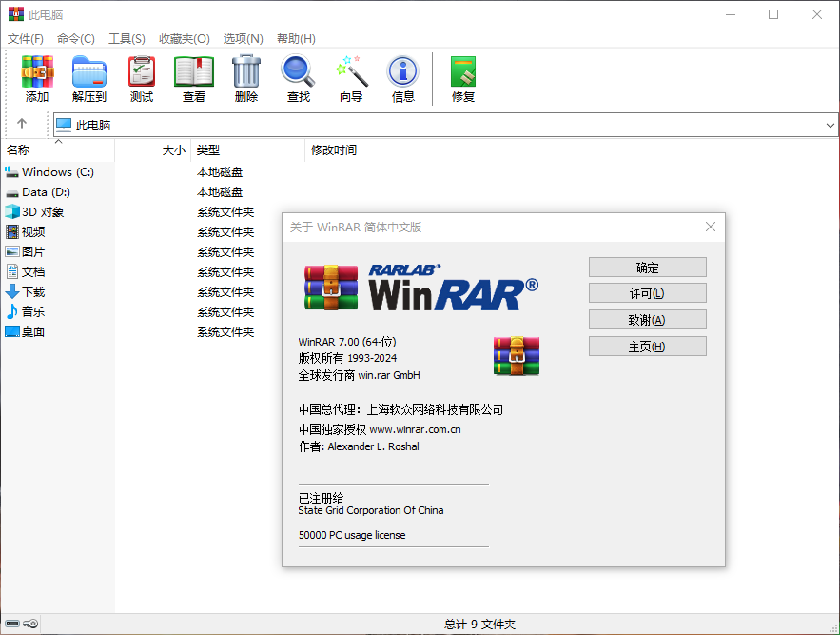Screen dimensions: 840x635
Task: Open the 选项(N) menu
Action: (243, 39)
